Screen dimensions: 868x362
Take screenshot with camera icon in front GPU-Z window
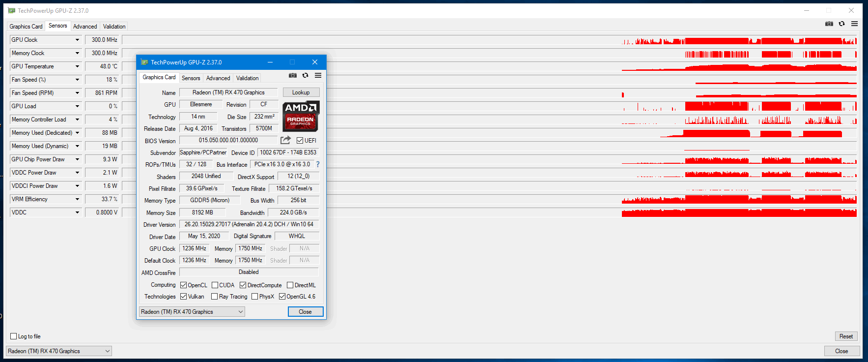293,75
